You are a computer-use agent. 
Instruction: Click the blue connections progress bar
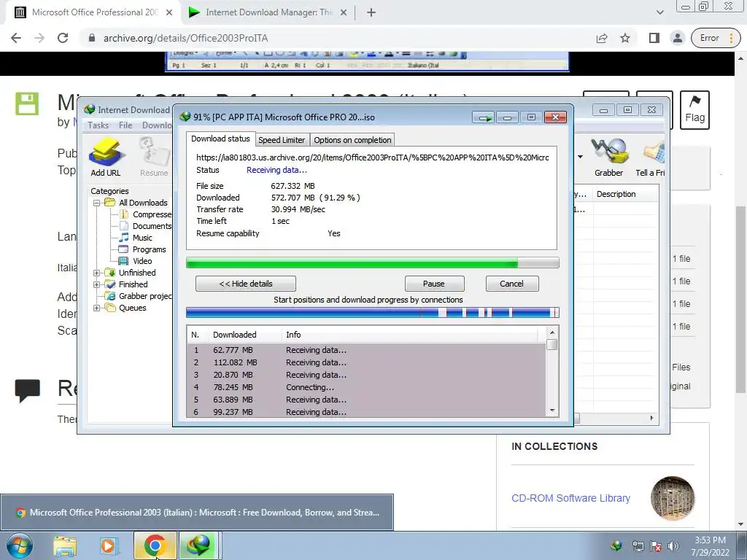click(373, 313)
